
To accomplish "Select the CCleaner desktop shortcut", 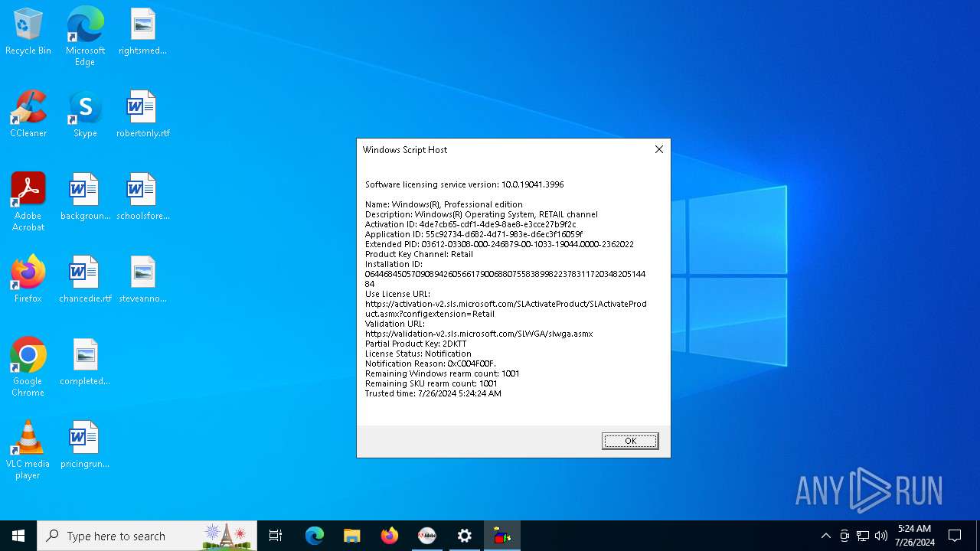I will tap(28, 115).
